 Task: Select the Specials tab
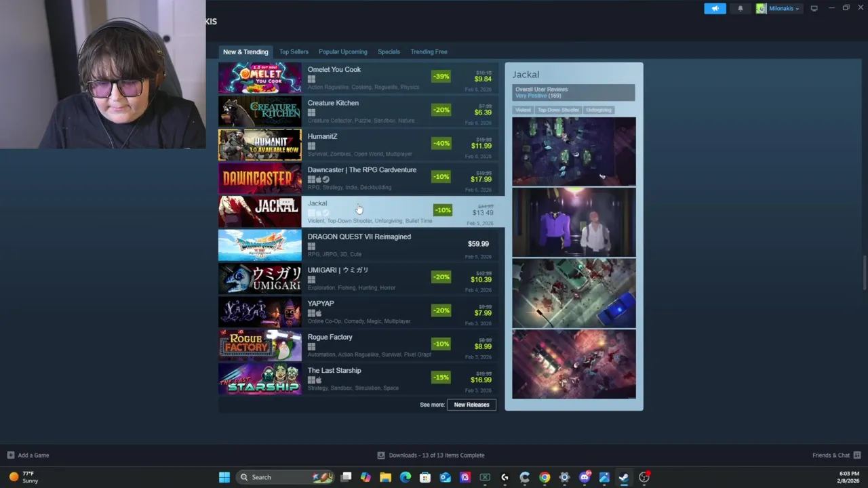(389, 52)
